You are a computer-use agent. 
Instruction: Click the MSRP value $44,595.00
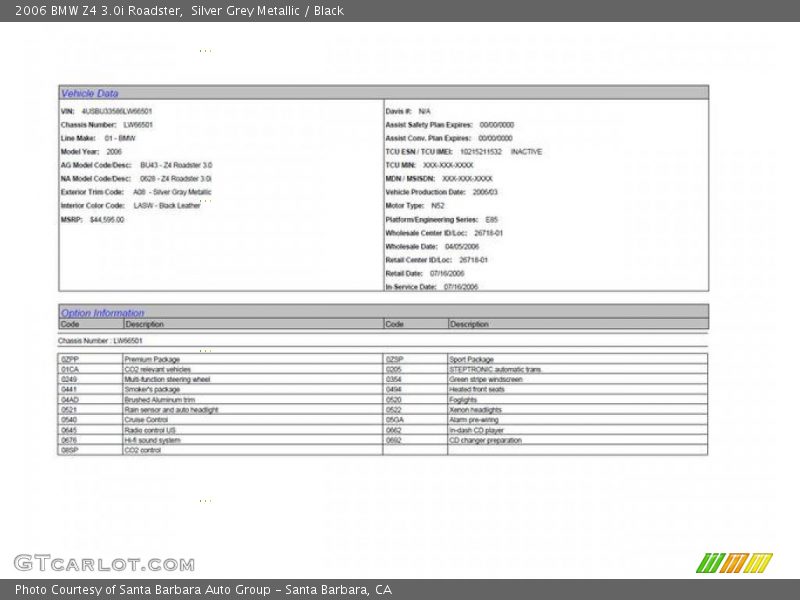coord(107,220)
